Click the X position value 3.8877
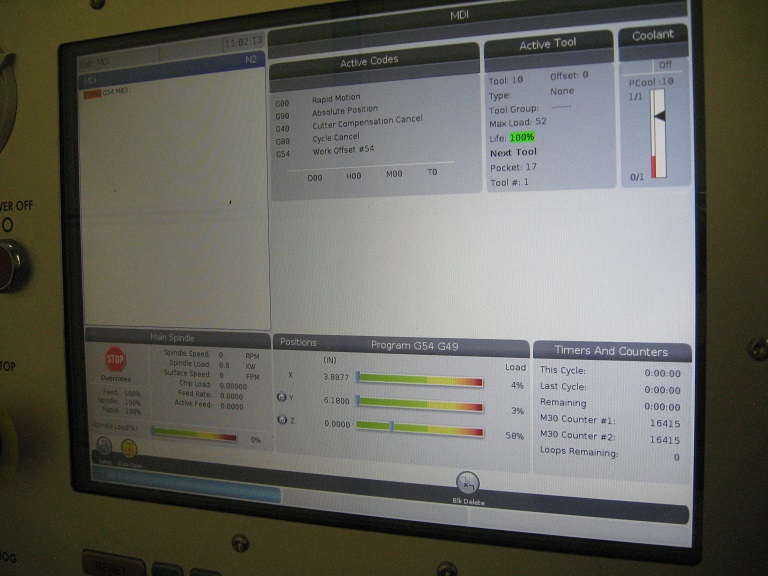The image size is (768, 576). click(336, 377)
